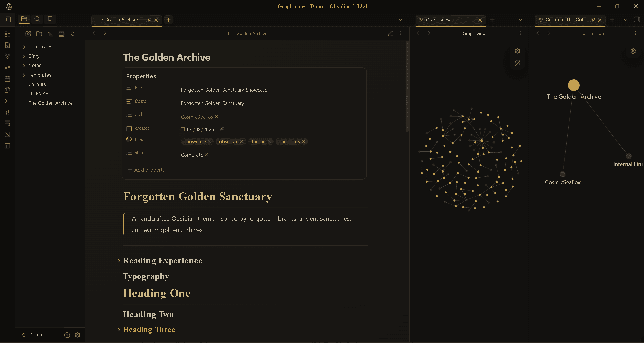This screenshot has width=644, height=343.
Task: Remove the showcase tag
Action: [x=209, y=141]
